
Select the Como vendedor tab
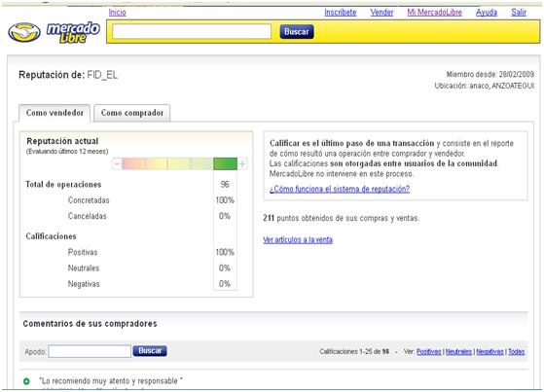[54, 113]
